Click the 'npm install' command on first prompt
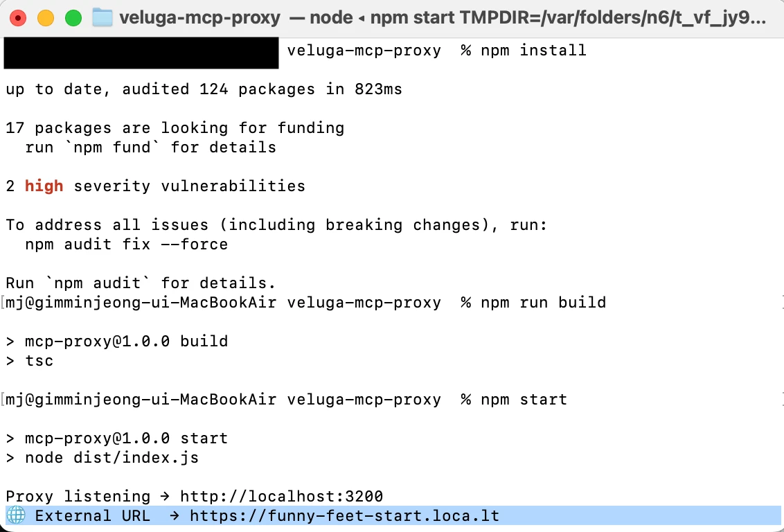 [x=533, y=51]
